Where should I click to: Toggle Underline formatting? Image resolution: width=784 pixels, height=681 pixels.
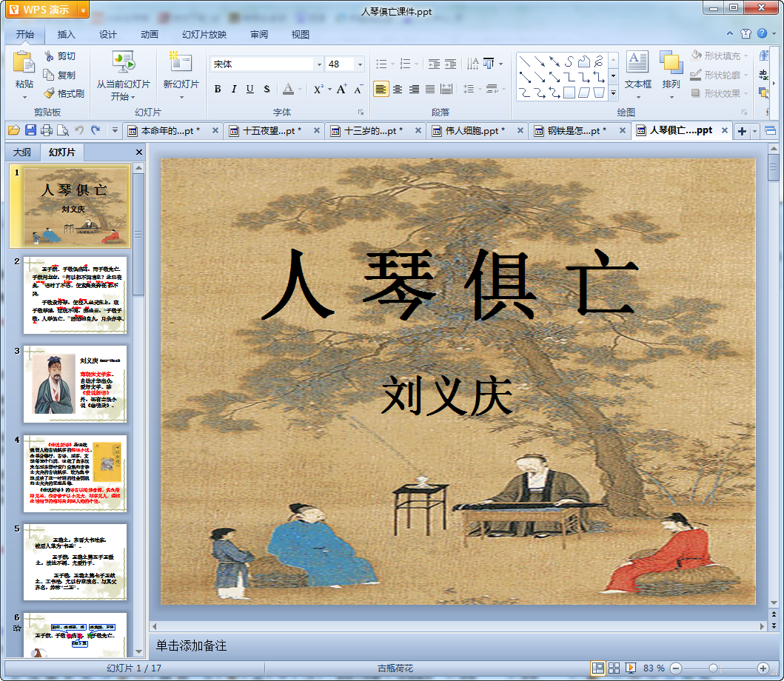(250, 90)
